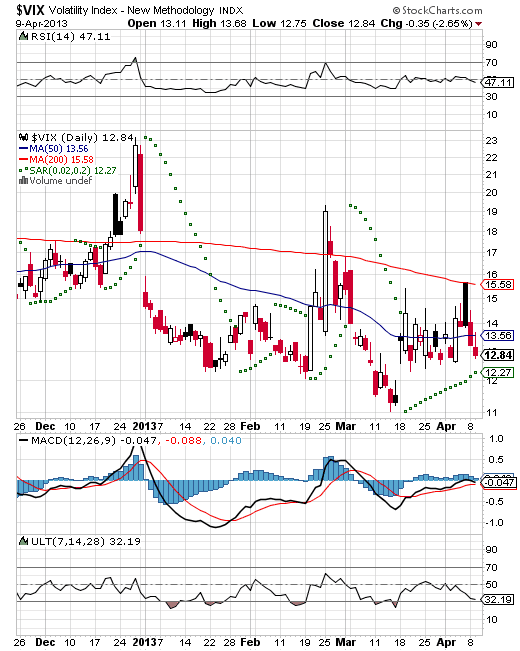Click the Volume undef legend text

pos(61,181)
